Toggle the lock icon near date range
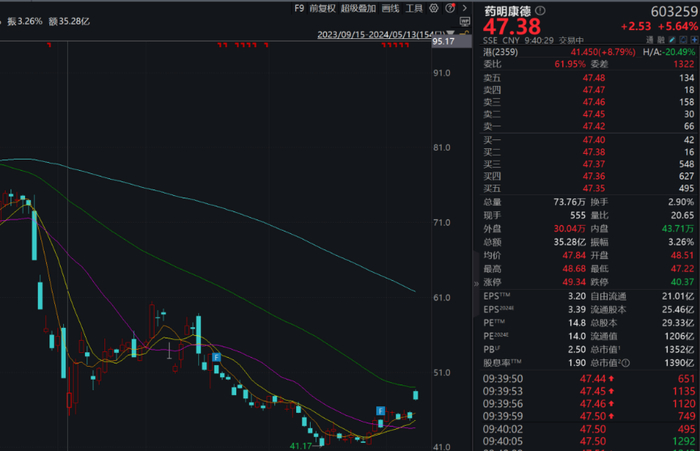700x451 pixels. pos(465,33)
